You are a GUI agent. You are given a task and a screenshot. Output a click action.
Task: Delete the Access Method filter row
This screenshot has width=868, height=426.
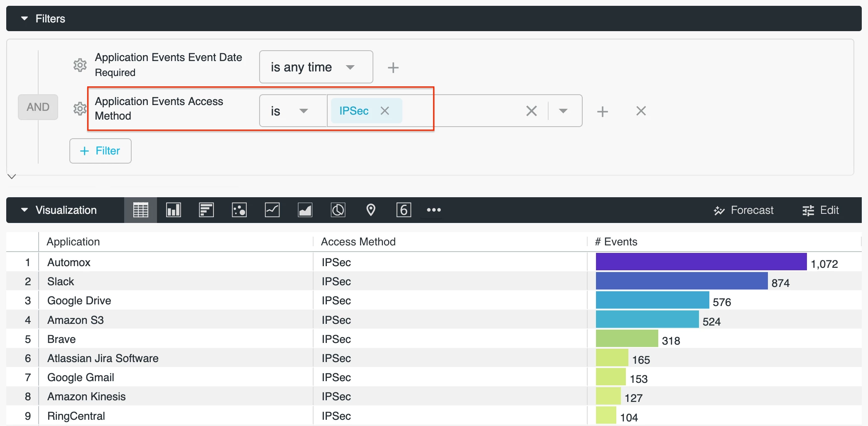pos(641,111)
